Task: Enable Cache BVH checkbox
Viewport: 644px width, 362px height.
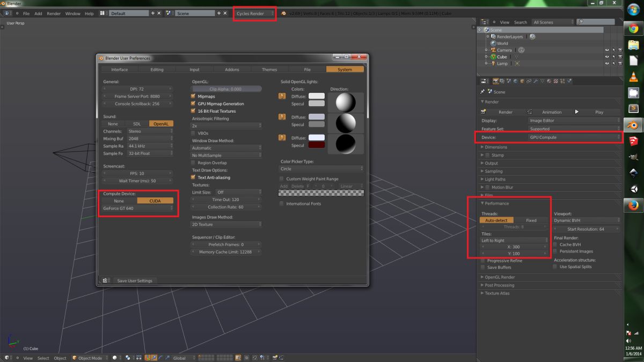Action: pyautogui.click(x=555, y=245)
